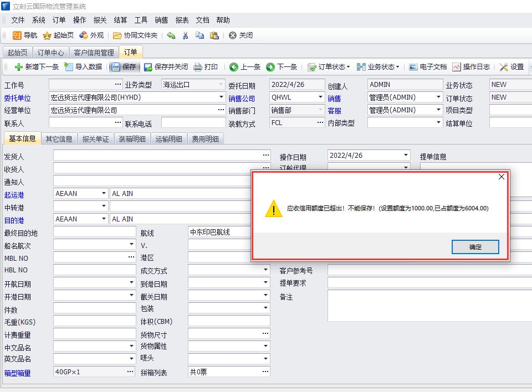Image resolution: width=532 pixels, height=392 pixels.
Task: Click the scissors cut icon
Action: tap(185, 35)
